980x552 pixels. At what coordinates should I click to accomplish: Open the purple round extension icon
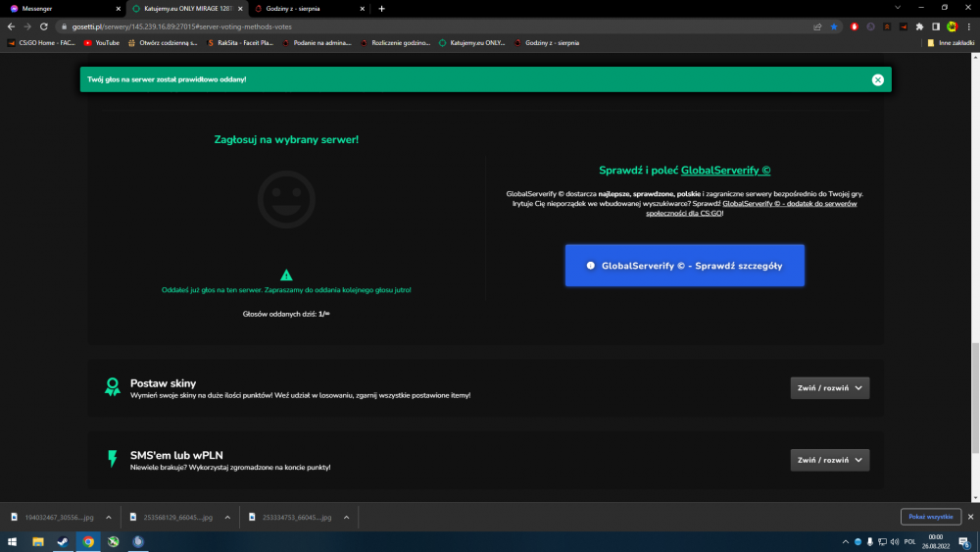click(x=870, y=26)
